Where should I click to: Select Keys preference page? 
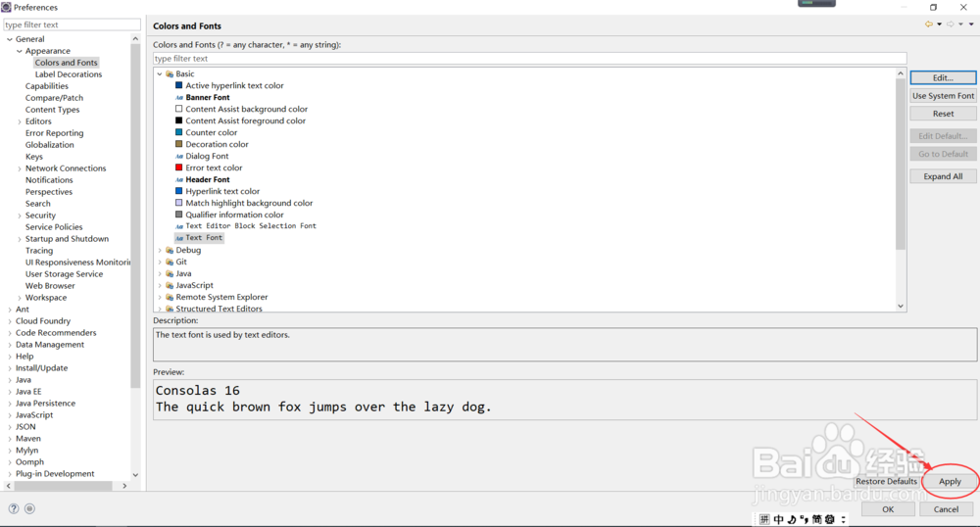click(x=33, y=157)
